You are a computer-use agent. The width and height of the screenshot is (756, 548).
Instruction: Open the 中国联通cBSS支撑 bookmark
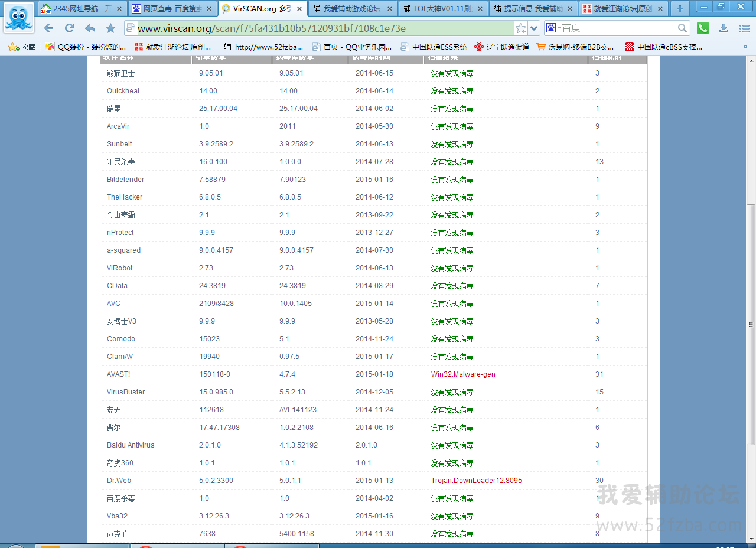coord(664,47)
